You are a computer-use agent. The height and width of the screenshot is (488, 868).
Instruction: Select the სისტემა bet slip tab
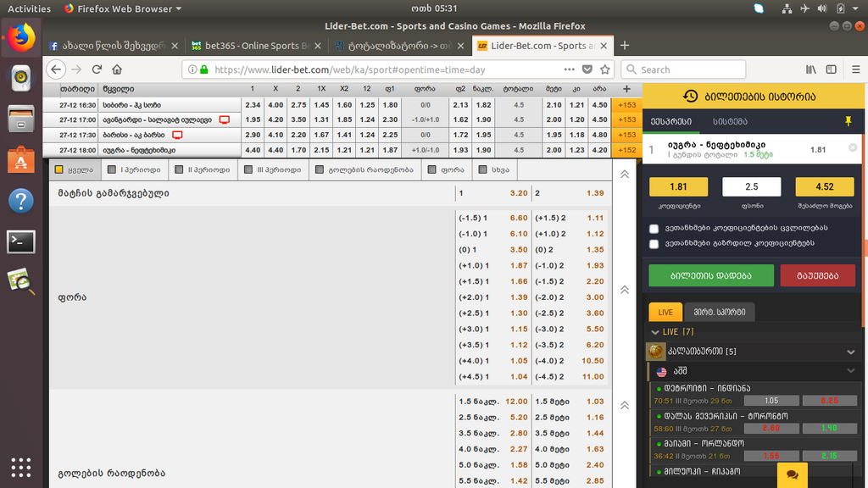[x=730, y=122]
